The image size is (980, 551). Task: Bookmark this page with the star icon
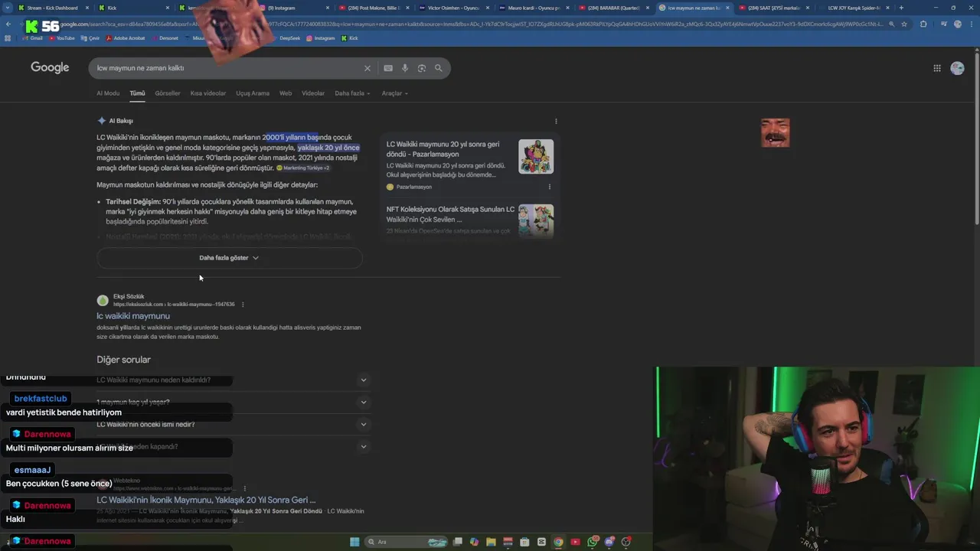(904, 24)
